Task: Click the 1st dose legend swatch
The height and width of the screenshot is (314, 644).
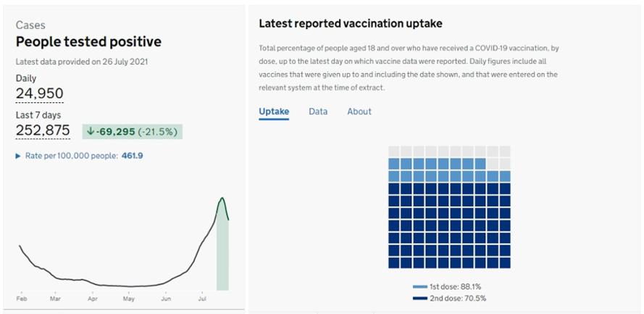Action: (x=420, y=286)
